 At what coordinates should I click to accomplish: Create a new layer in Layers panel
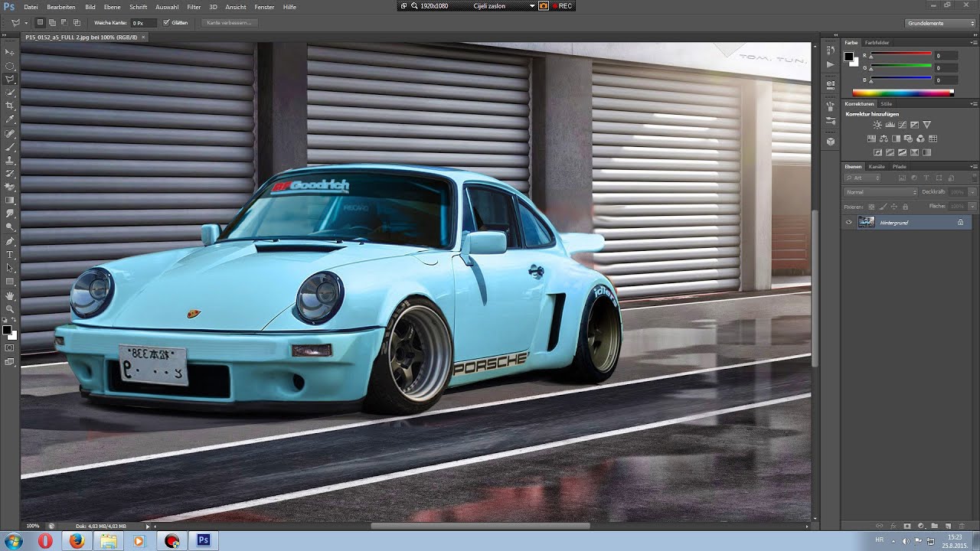click(x=948, y=526)
